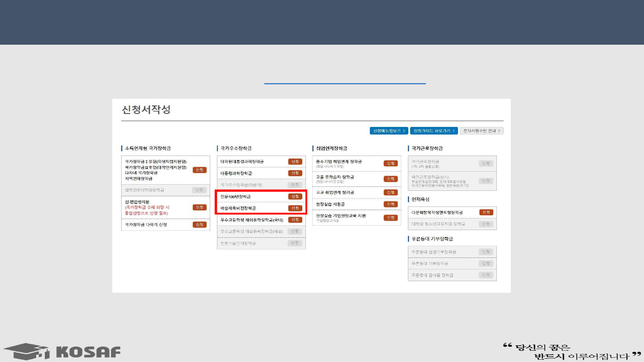The image size is (644, 362).
Task: Click the 인문100년장학금 scholarship name
Action: tap(236, 197)
